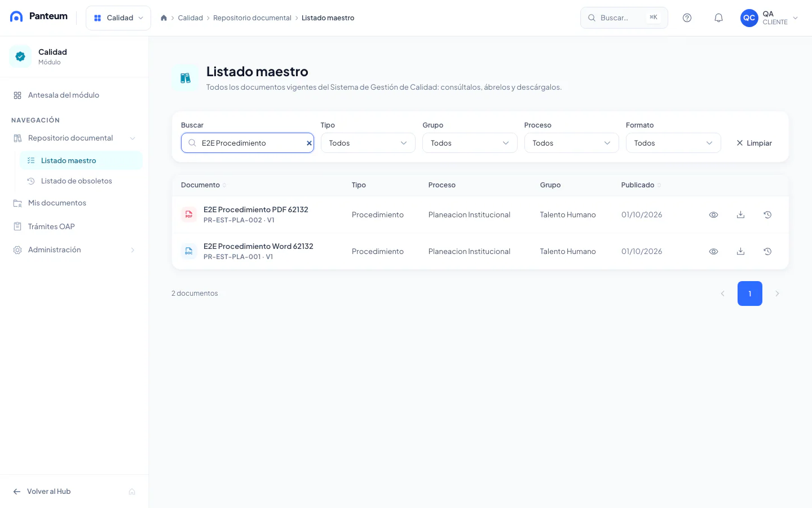The width and height of the screenshot is (812, 508).
Task: Click the PDF file icon for PR-EST-PLA-002
Action: (x=189, y=214)
